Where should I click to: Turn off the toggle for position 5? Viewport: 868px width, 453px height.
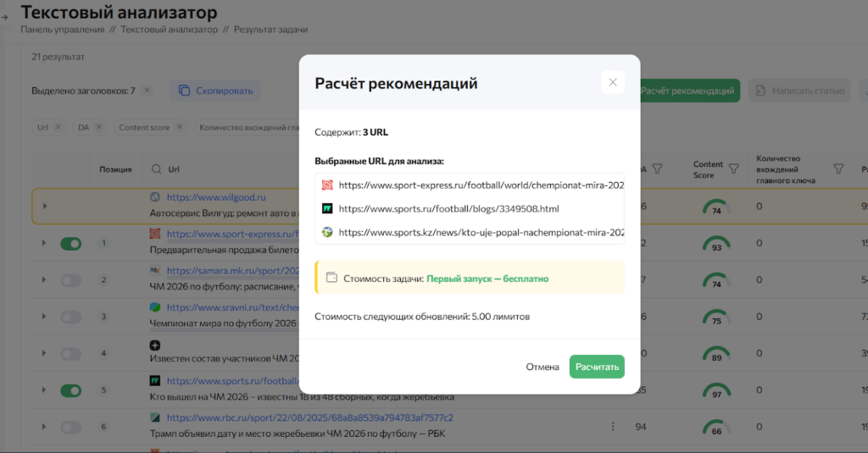[x=70, y=390]
